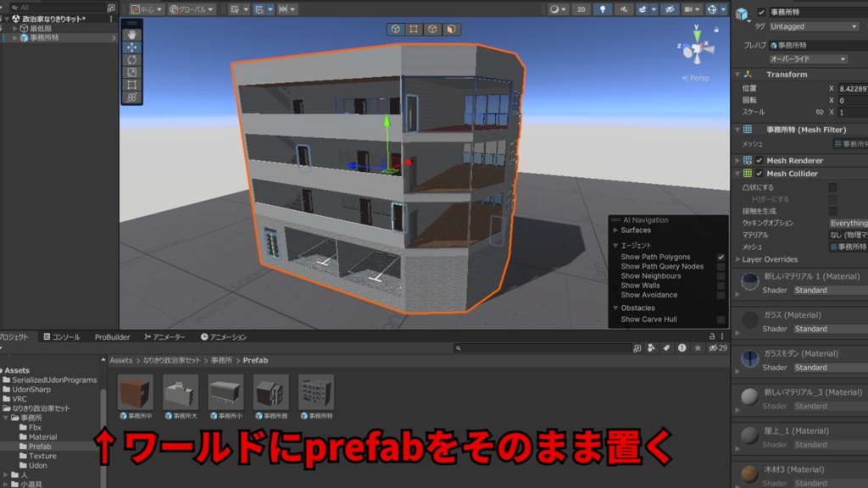868x488 pixels.
Task: Switch to the アニメーション tab
Action: [224, 336]
